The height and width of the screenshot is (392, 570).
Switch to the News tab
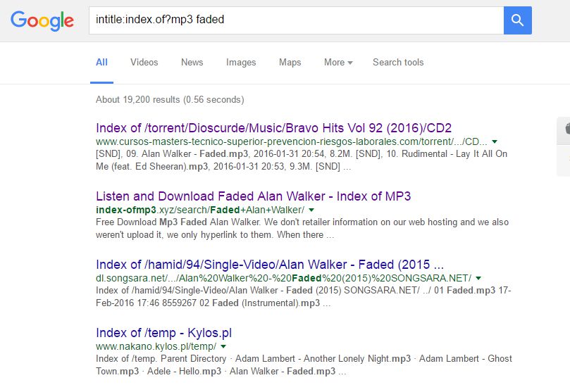point(192,63)
